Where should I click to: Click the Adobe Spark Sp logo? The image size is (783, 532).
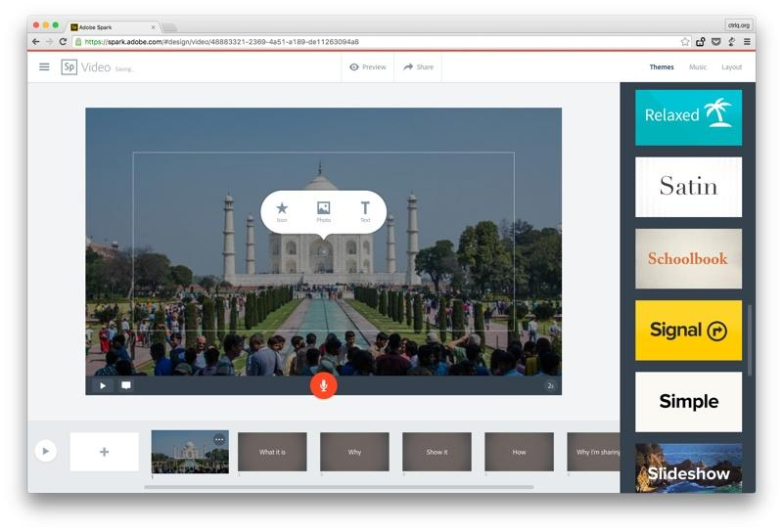(x=69, y=66)
